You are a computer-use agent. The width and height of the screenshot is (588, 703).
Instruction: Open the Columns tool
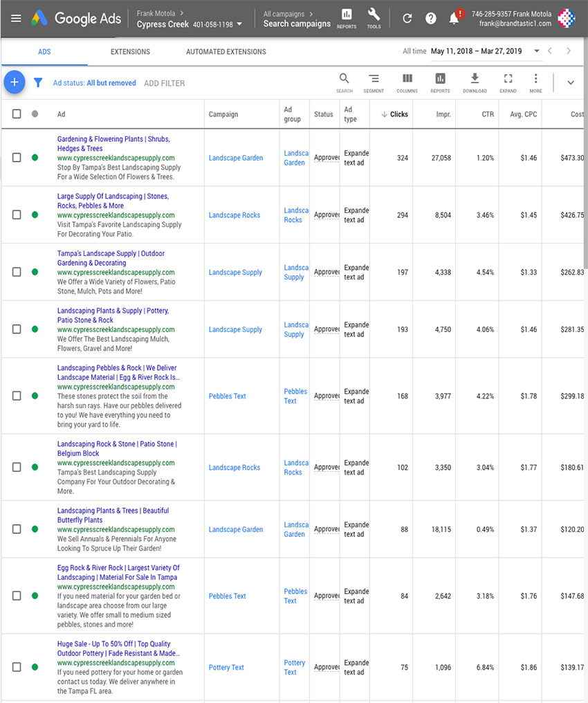(407, 82)
